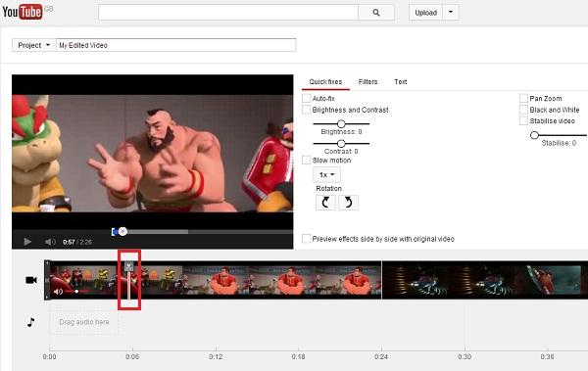588x371 pixels.
Task: Switch to the Text tab
Action: click(x=401, y=81)
